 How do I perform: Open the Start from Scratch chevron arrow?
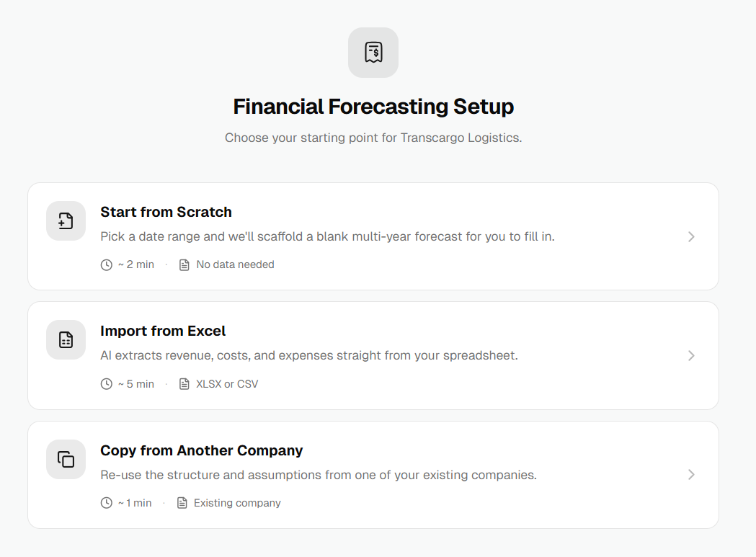click(691, 237)
